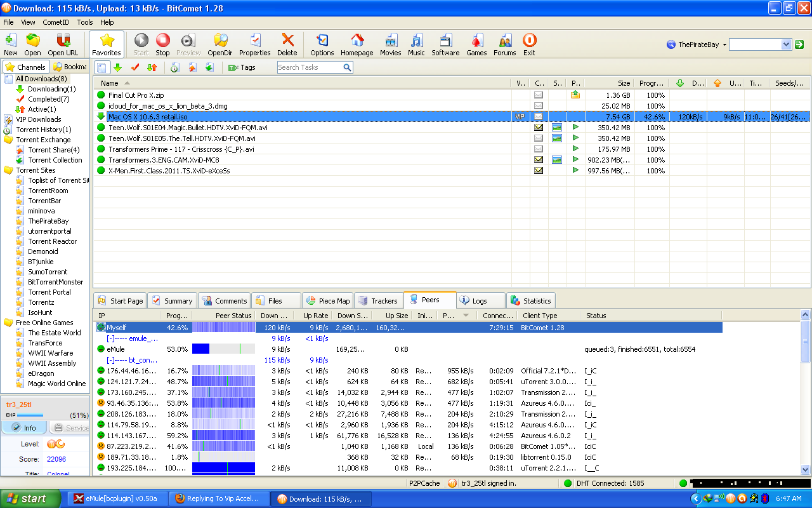Open the search engine dropdown box

click(786, 44)
